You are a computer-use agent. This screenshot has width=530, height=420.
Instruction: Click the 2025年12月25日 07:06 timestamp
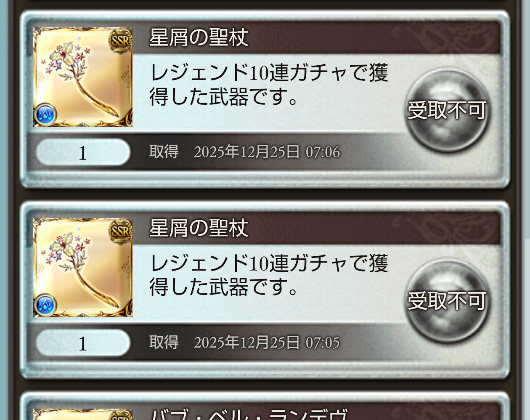267,152
